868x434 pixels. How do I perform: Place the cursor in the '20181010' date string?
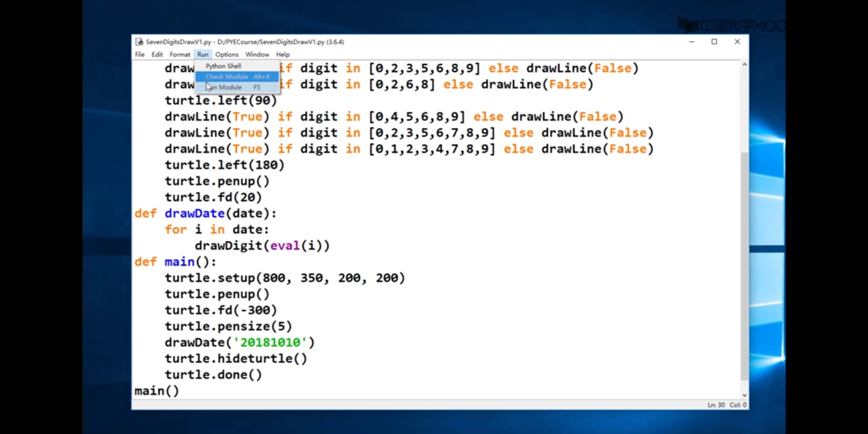[x=270, y=342]
